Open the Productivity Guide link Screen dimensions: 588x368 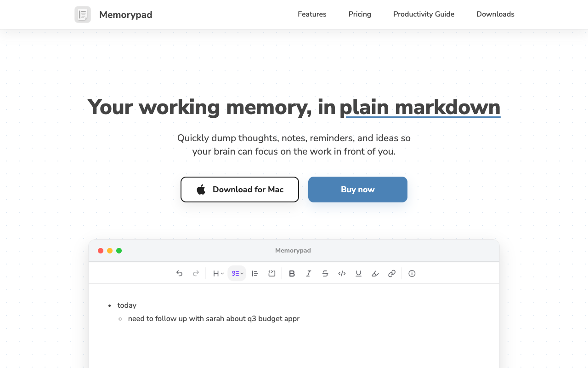[x=424, y=14]
